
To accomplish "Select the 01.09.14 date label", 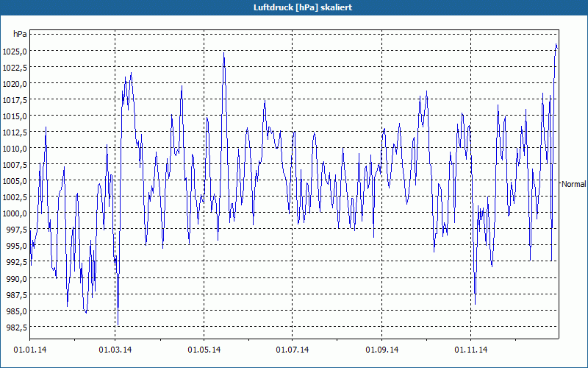I will click(381, 350).
